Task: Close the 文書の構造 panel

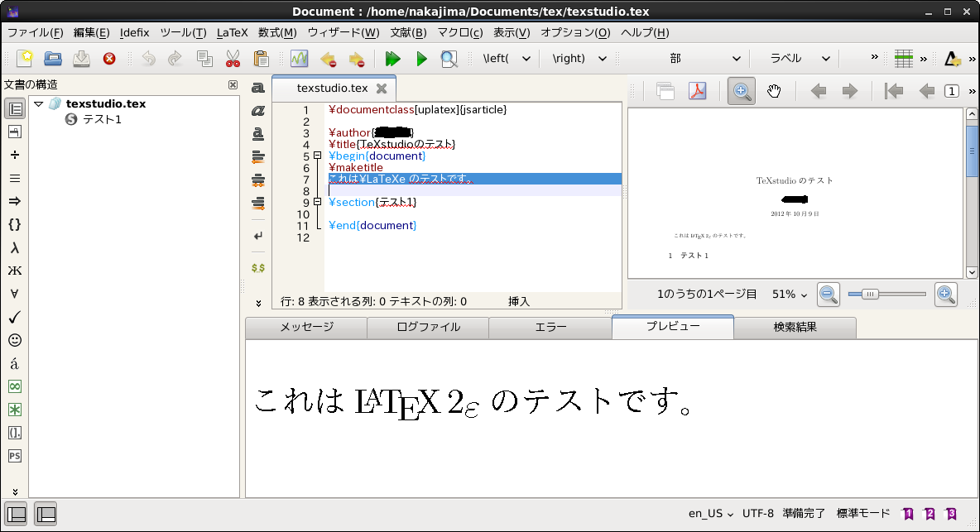Action: (233, 85)
